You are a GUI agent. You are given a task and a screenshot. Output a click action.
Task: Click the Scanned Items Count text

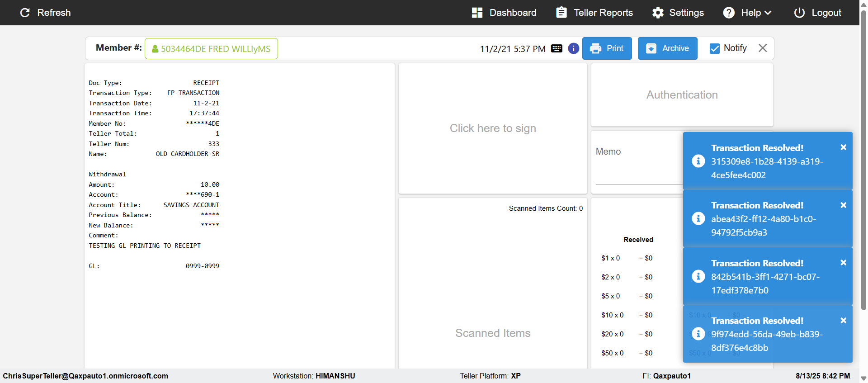[546, 208]
